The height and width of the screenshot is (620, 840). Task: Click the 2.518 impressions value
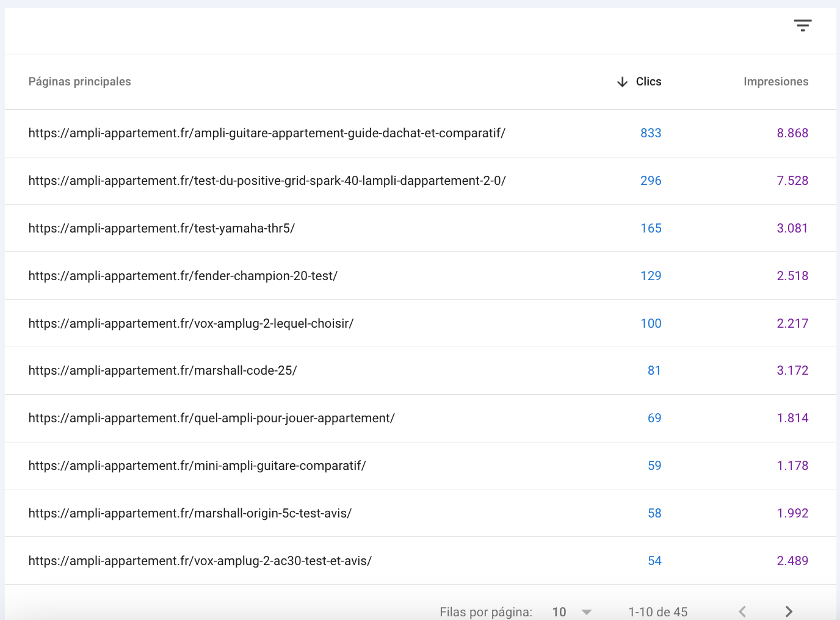[792, 276]
